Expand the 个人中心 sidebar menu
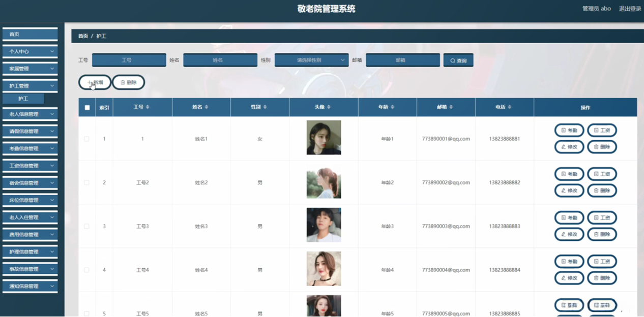Viewport: 644px width, 317px height. (x=30, y=51)
